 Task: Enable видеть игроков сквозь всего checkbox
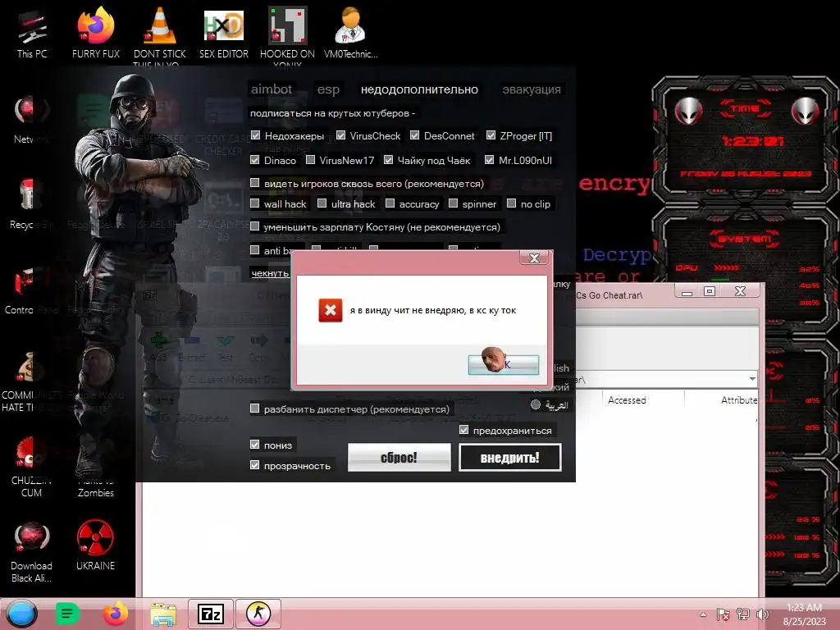pyautogui.click(x=255, y=183)
